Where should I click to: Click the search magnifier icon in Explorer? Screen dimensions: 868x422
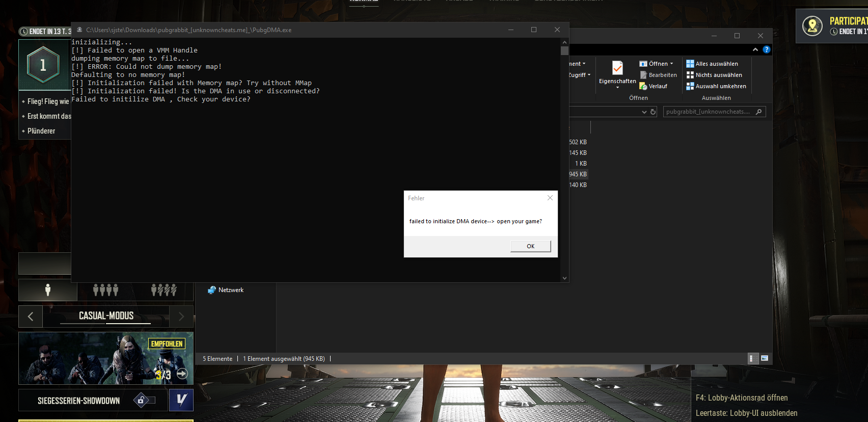pyautogui.click(x=759, y=112)
